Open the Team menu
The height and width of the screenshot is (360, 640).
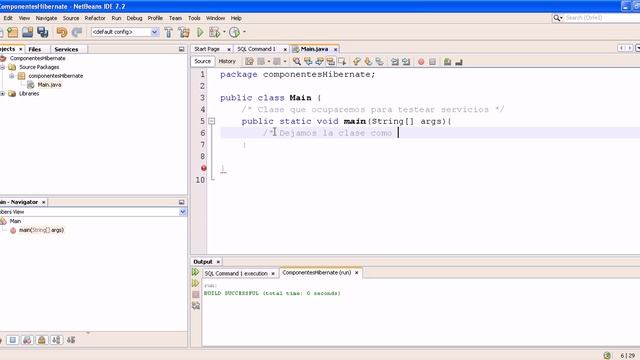pos(175,18)
